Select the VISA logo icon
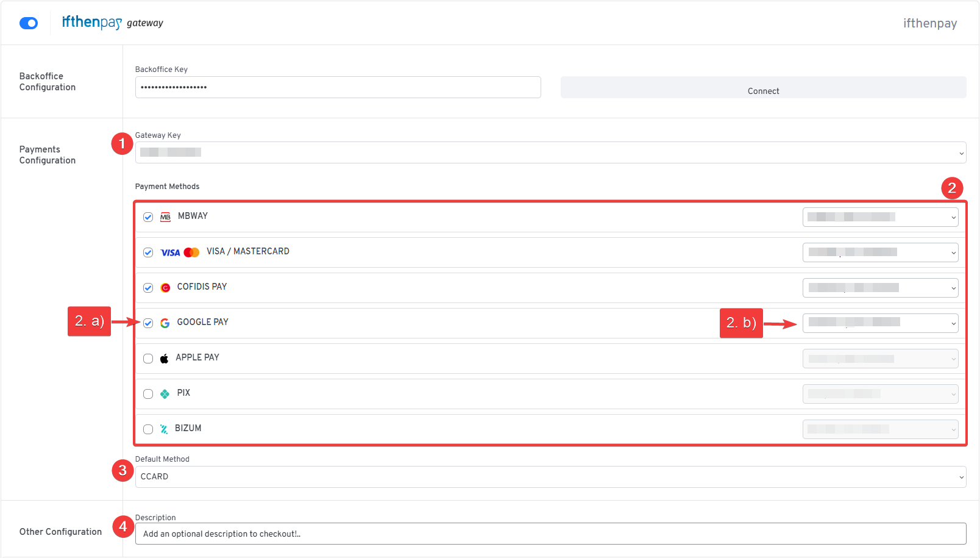The height and width of the screenshot is (558, 980). (x=170, y=252)
